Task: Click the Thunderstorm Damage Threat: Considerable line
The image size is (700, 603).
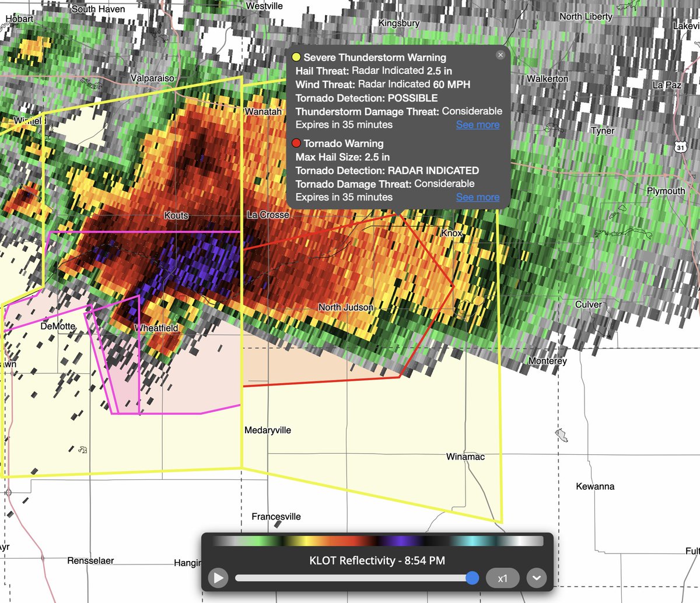Action: pyautogui.click(x=399, y=111)
